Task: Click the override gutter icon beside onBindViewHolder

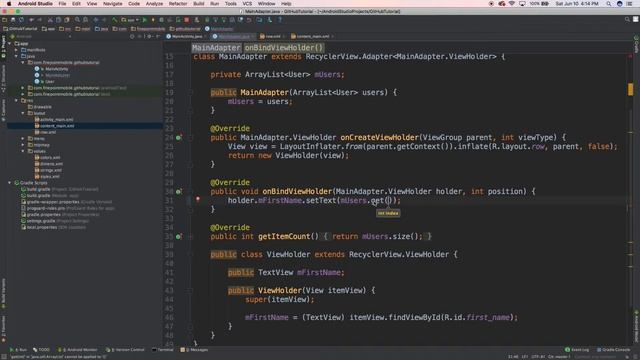Action: pyautogui.click(x=178, y=191)
